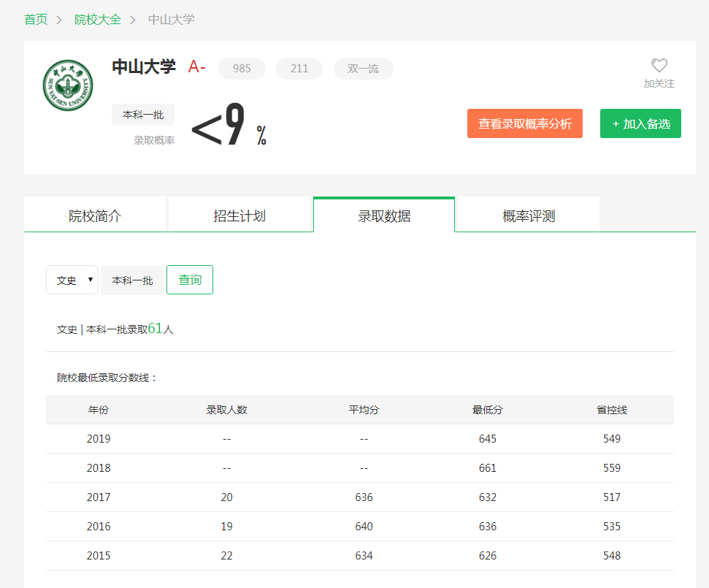Click the 211 tag badge
This screenshot has width=709, height=588.
point(299,69)
